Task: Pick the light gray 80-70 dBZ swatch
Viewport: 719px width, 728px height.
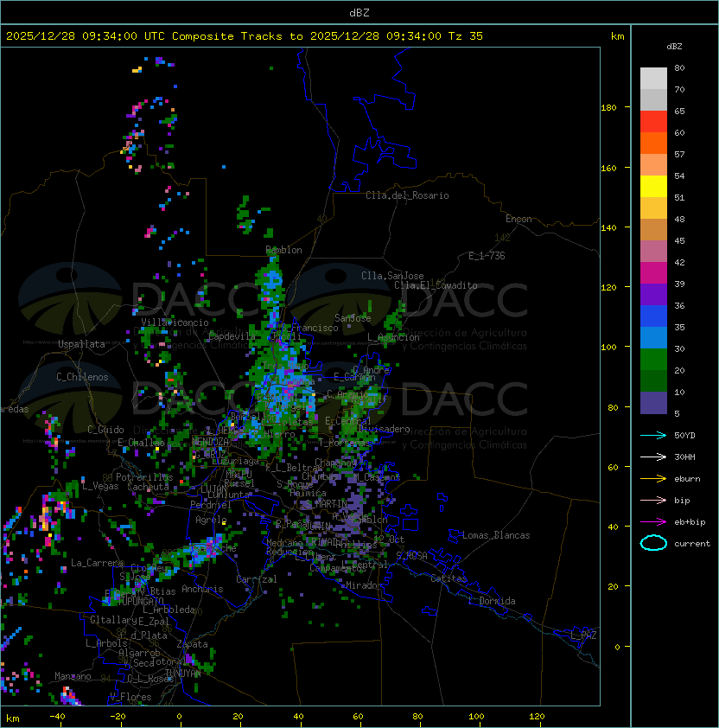Action: (653, 79)
